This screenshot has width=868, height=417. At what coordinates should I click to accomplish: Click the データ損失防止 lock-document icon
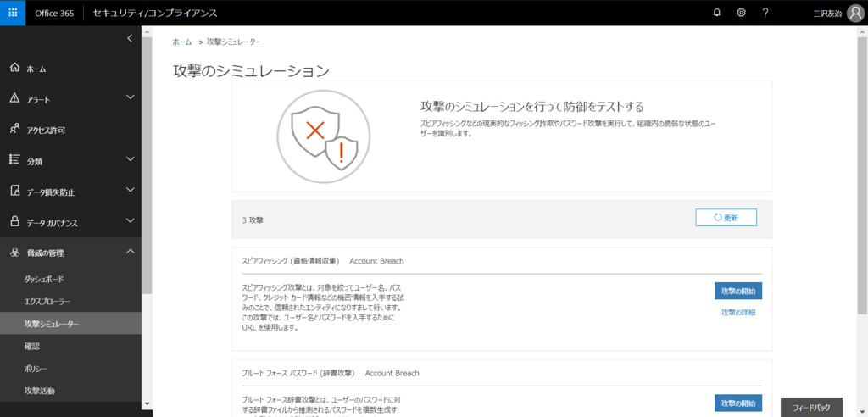(x=15, y=191)
